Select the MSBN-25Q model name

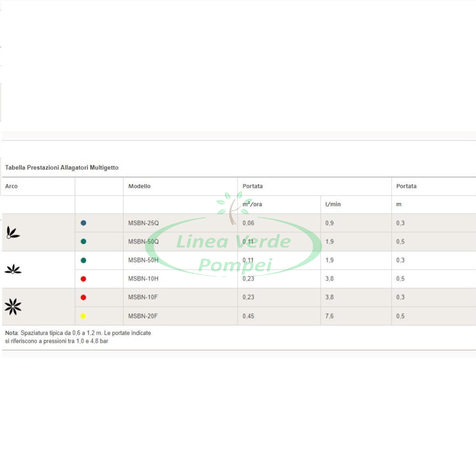point(143,223)
